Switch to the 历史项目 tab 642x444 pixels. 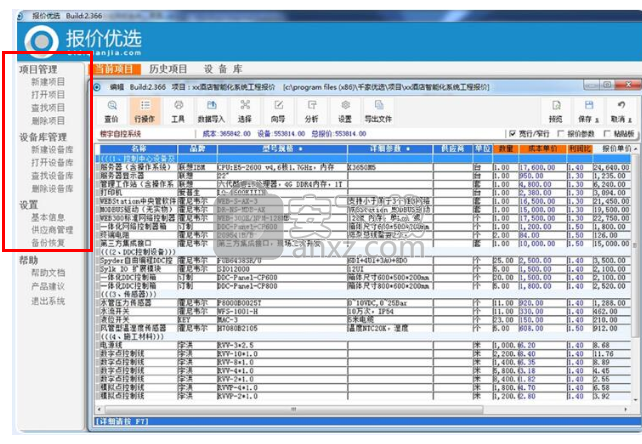point(168,69)
